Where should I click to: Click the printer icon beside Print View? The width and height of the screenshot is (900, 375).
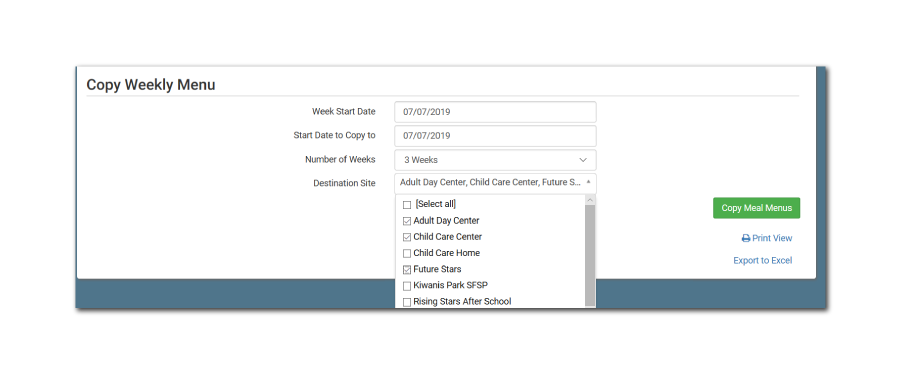click(746, 238)
